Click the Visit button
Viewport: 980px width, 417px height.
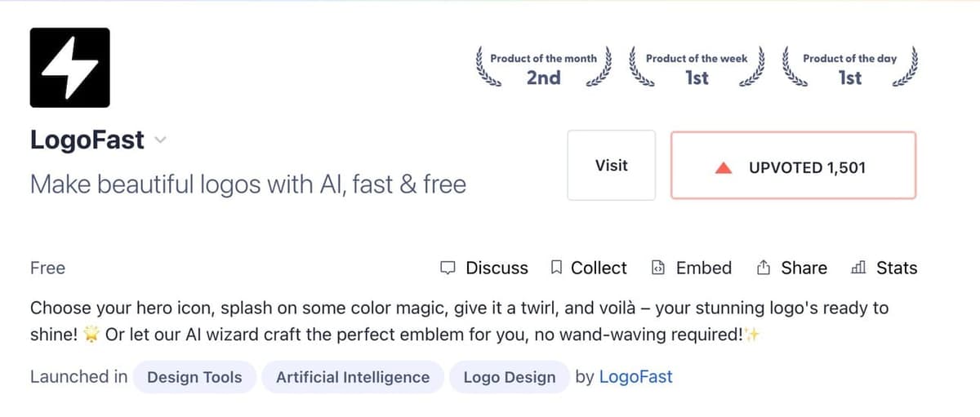coord(611,166)
